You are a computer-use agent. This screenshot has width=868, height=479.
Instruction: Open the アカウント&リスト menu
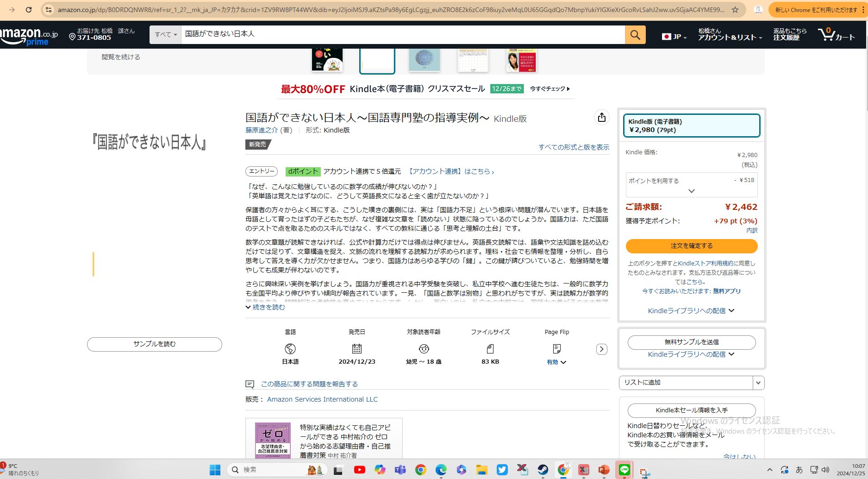pyautogui.click(x=730, y=34)
